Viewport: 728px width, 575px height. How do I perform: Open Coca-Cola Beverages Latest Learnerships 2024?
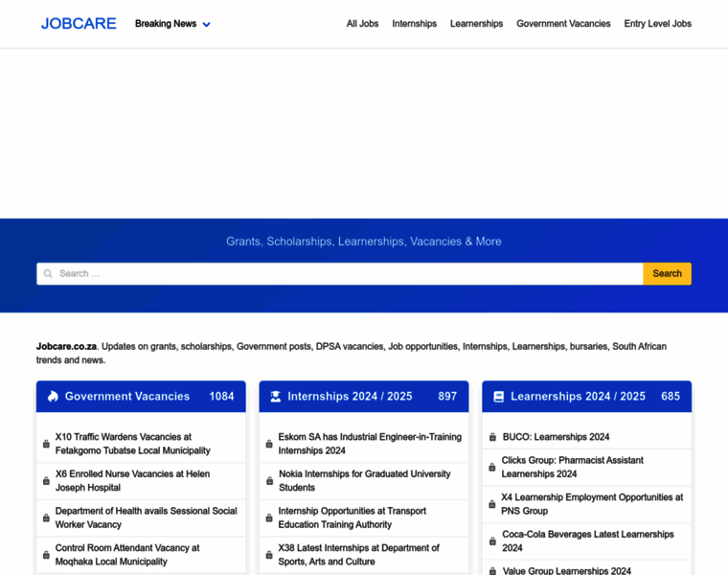(588, 541)
